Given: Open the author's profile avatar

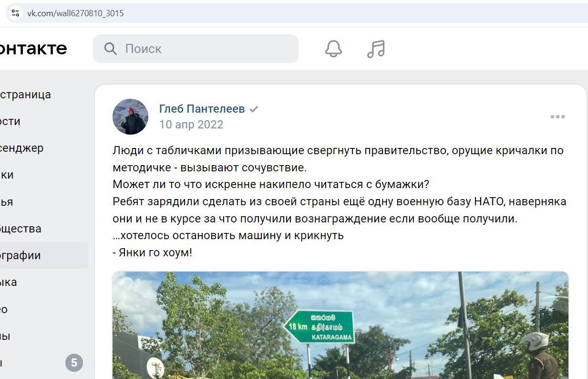Looking at the screenshot, I should pyautogui.click(x=130, y=116).
